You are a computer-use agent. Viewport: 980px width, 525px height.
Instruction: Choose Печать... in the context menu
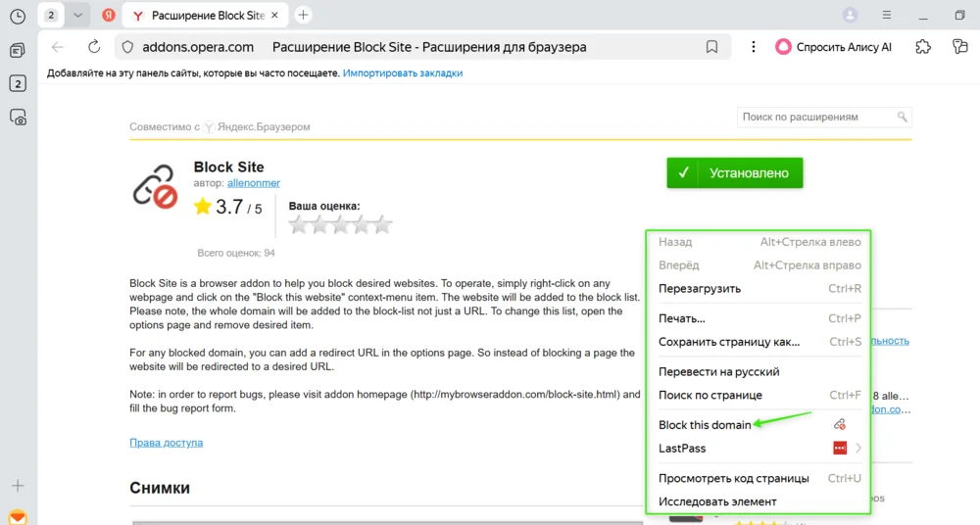(x=759, y=318)
